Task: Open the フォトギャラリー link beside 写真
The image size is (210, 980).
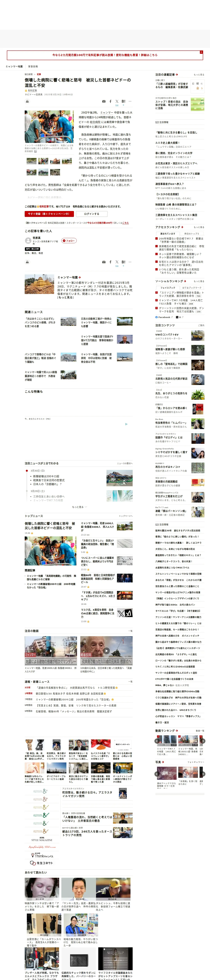Action: (x=196, y=762)
